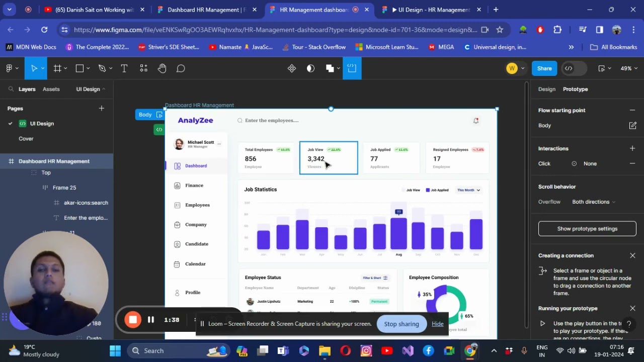Select the Comment tool
Image resolution: width=644 pixels, height=362 pixels.
pos(181,68)
